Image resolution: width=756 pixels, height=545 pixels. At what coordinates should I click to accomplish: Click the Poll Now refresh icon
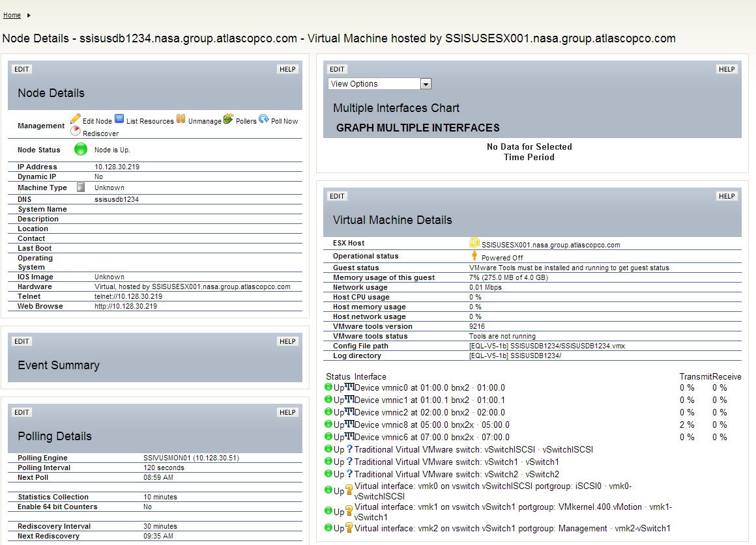click(264, 119)
